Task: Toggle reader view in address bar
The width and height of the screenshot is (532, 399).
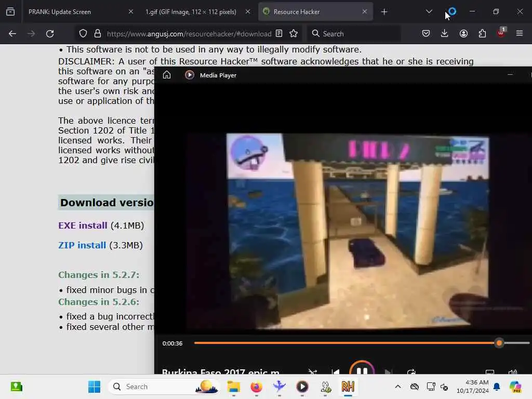Action: pos(279,34)
